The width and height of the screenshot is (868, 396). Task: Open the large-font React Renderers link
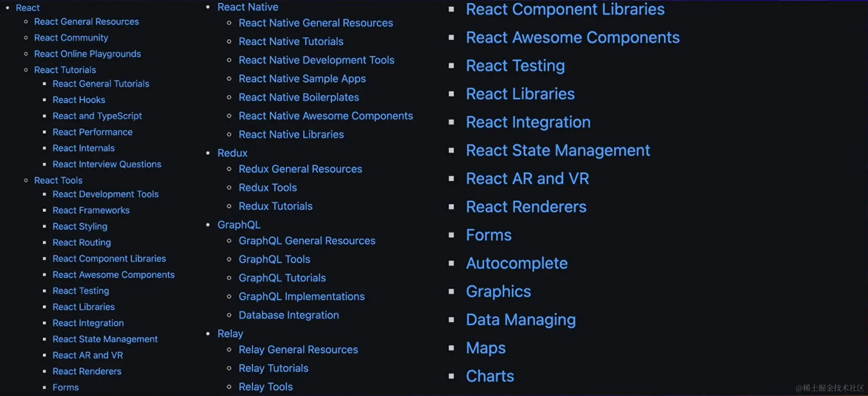[x=526, y=207]
